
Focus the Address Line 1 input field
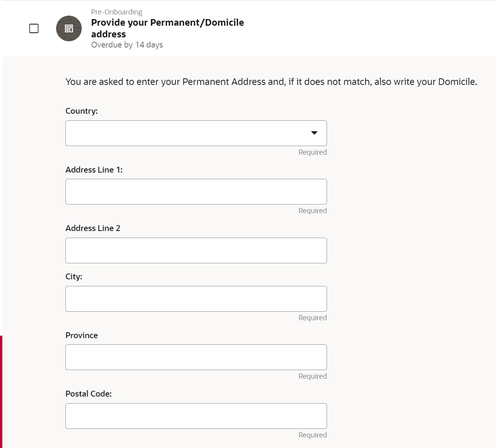click(x=196, y=191)
